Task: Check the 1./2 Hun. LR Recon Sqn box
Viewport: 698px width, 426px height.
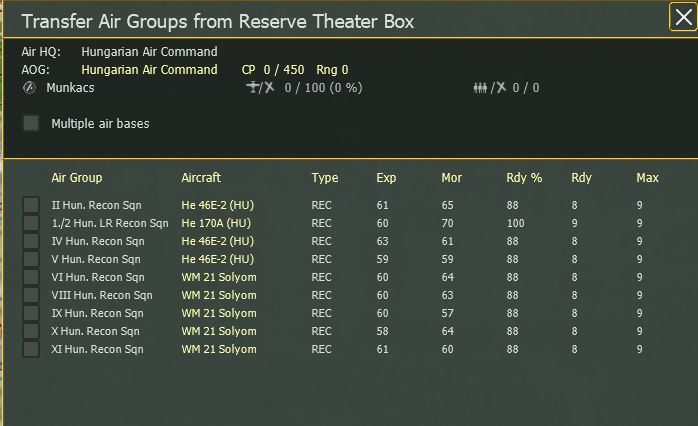Action: point(31,223)
